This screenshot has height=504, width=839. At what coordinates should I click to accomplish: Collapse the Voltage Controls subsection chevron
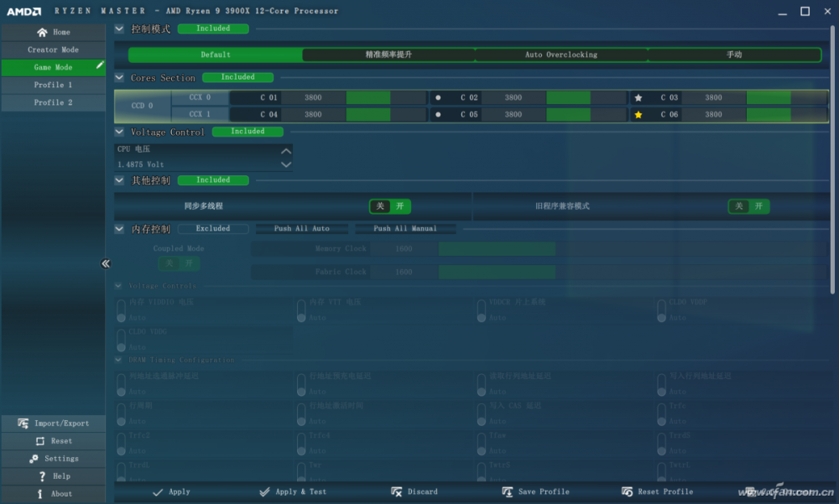[118, 286]
